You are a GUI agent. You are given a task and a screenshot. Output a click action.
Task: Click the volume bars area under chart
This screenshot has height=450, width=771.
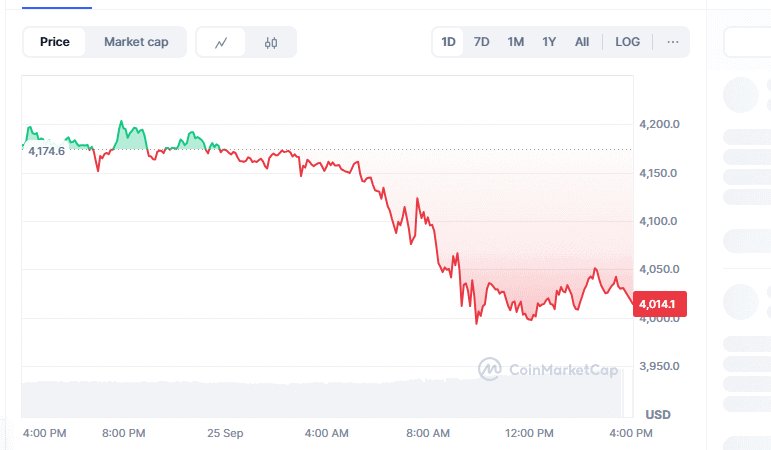tap(320, 398)
